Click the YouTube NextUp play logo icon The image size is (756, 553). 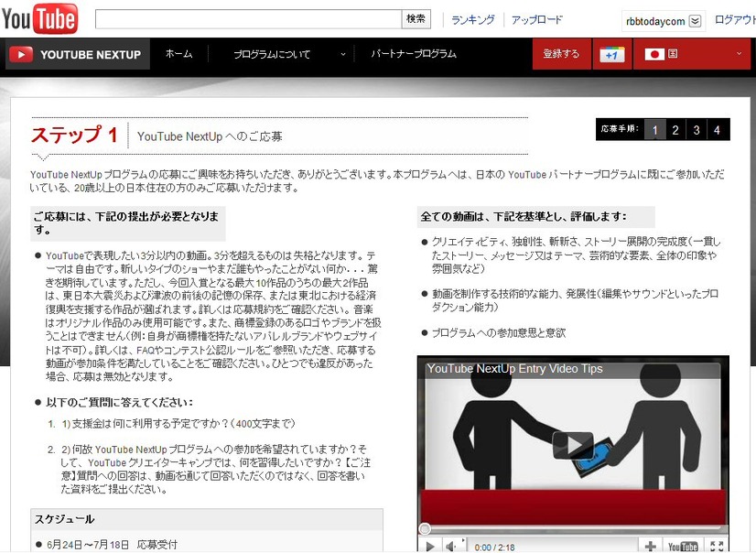[x=21, y=55]
